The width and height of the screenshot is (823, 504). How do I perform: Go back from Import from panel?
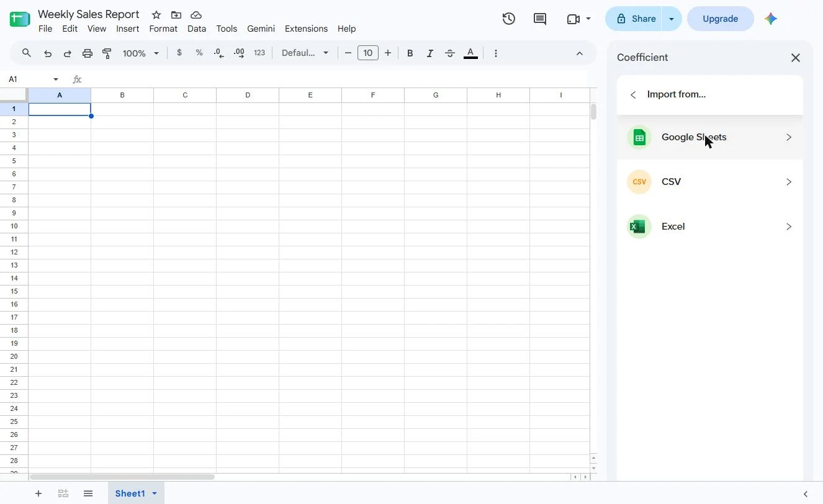tap(633, 95)
